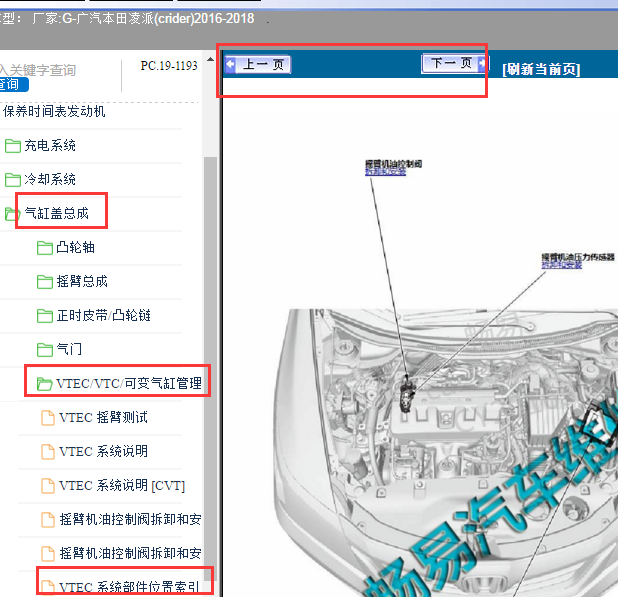Click the blue 查询 search button
618x597 pixels.
13,84
